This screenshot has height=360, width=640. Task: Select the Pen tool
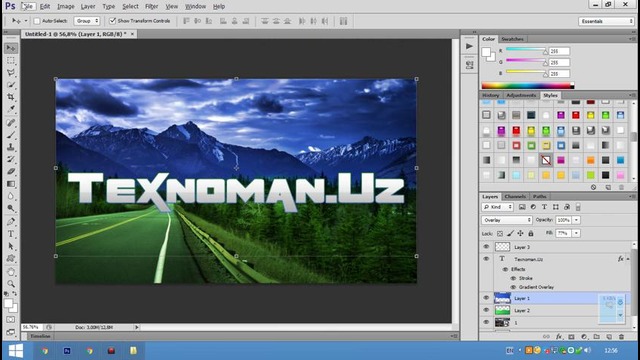11,222
